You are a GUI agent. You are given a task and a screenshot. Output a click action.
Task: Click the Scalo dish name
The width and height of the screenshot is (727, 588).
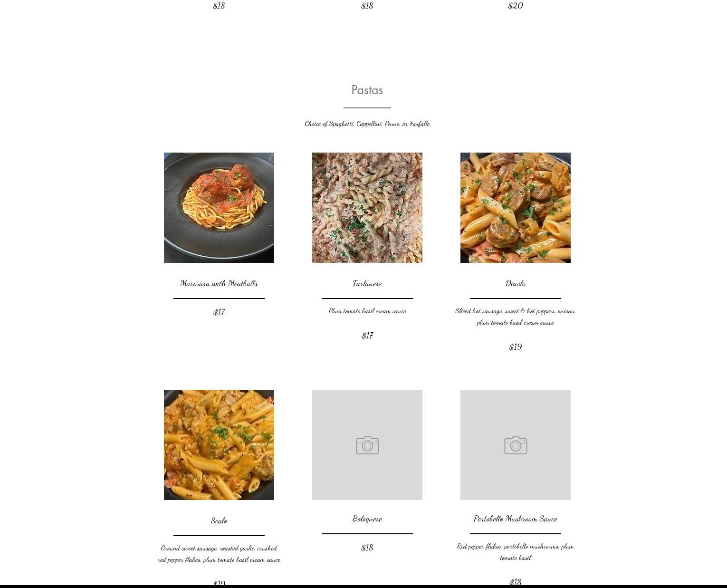(x=219, y=521)
